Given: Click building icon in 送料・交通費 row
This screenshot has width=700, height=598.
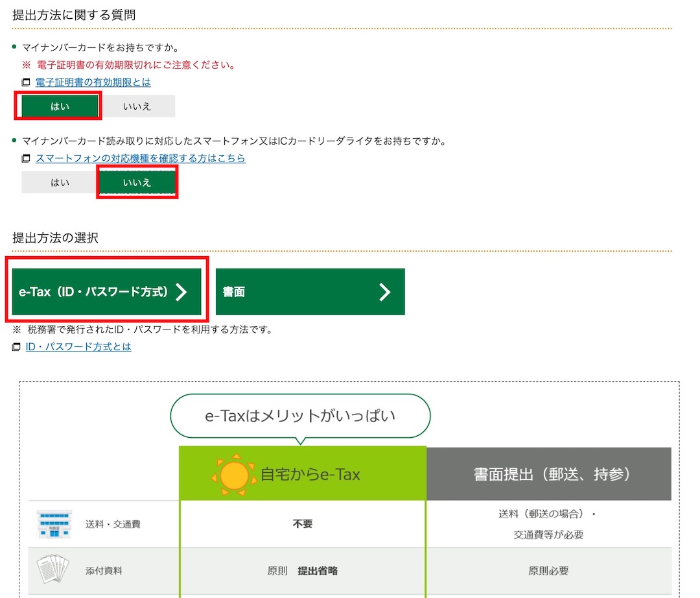Looking at the screenshot, I should coord(54,524).
